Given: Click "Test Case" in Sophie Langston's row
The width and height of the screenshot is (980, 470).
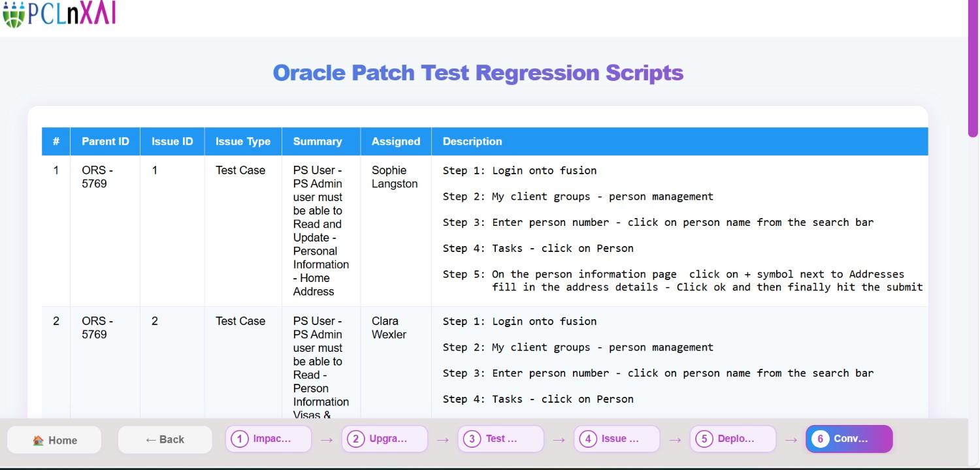Looking at the screenshot, I should point(240,170).
